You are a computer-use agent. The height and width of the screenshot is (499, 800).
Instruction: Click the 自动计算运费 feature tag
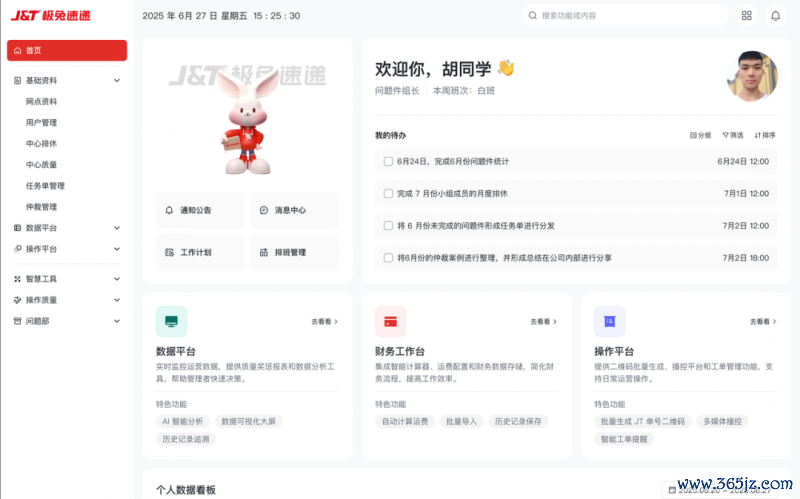tap(405, 421)
